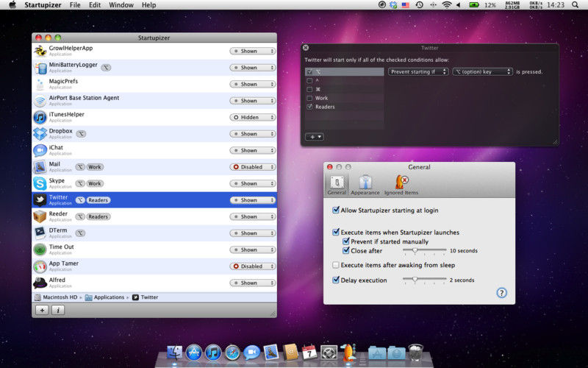Click the Dropbox icon in the list
The width and height of the screenshot is (588, 368).
click(40, 134)
